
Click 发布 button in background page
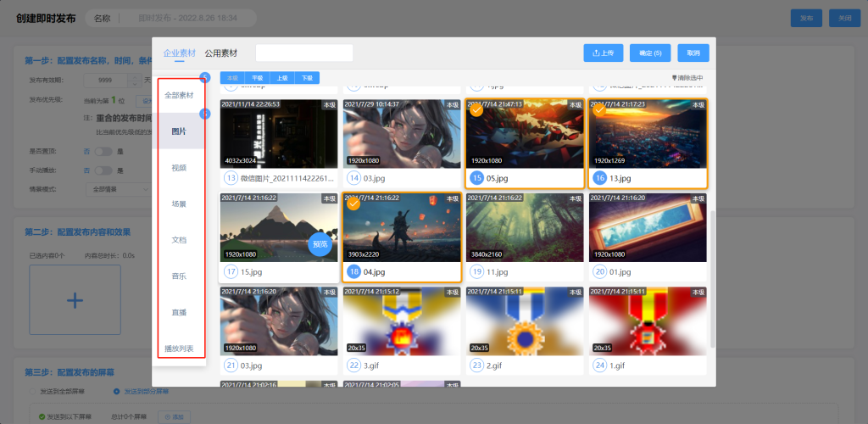[807, 19]
